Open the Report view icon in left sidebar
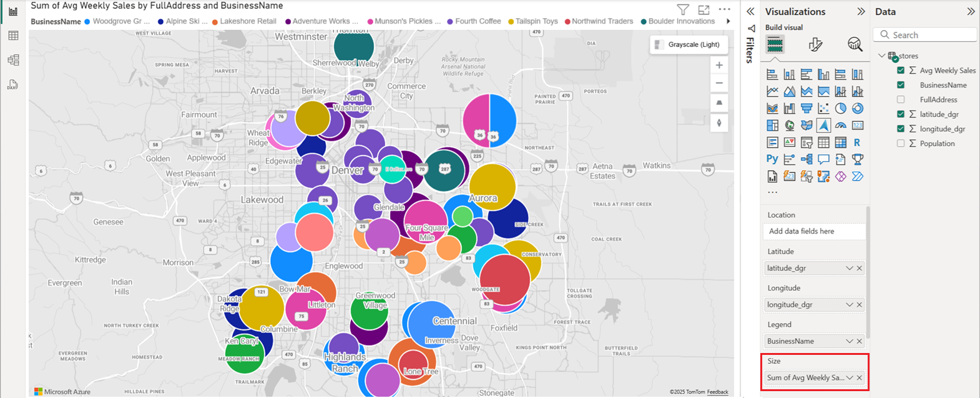This screenshot has height=398, width=980. coord(13,12)
